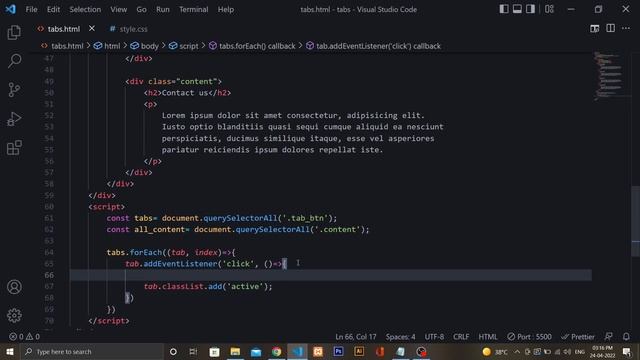Image resolution: width=640 pixels, height=360 pixels.
Task: Open File Explorer from the taskbar
Action: [x=235, y=351]
